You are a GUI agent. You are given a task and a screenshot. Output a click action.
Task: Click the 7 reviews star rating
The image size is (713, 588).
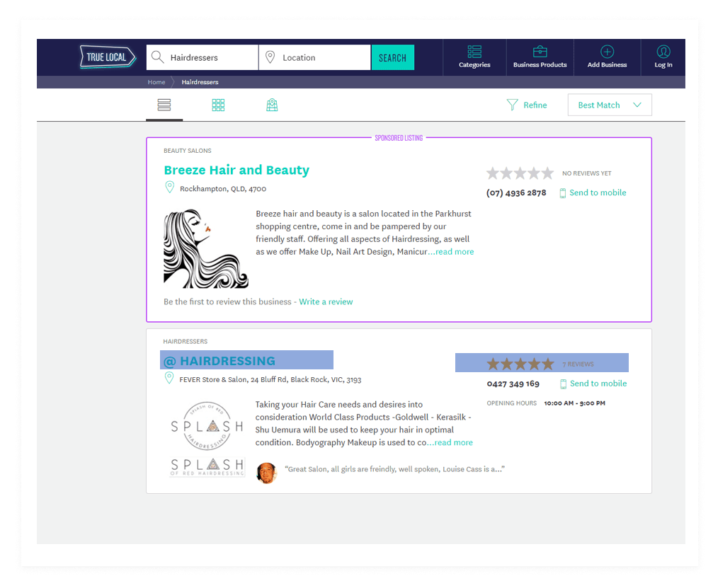(x=520, y=364)
